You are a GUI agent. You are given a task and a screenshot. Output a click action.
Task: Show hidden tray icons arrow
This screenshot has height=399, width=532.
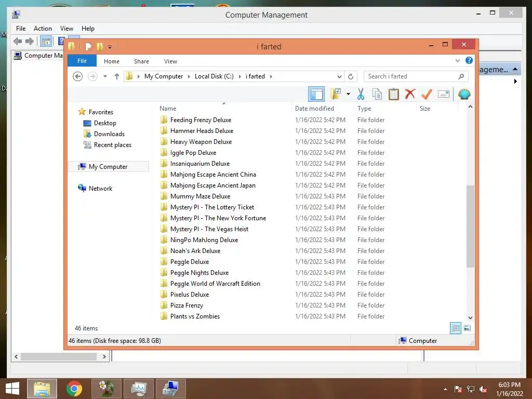[445, 389]
